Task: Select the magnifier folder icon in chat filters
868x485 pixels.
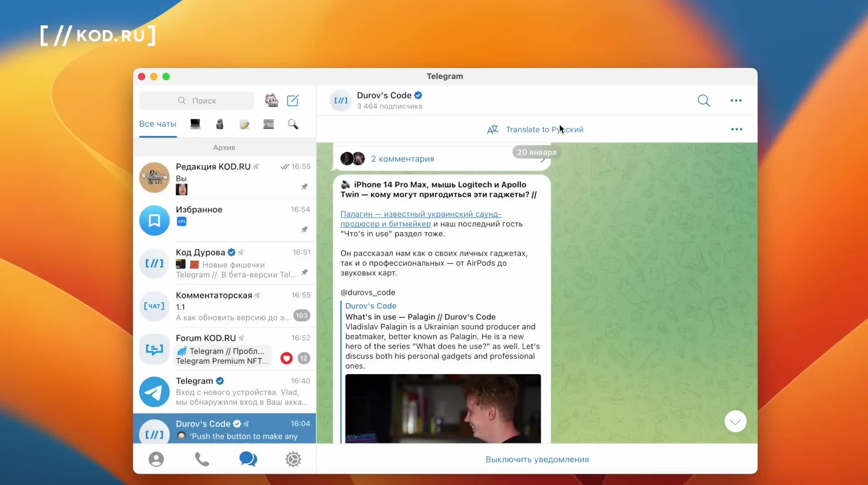Action: coord(293,124)
